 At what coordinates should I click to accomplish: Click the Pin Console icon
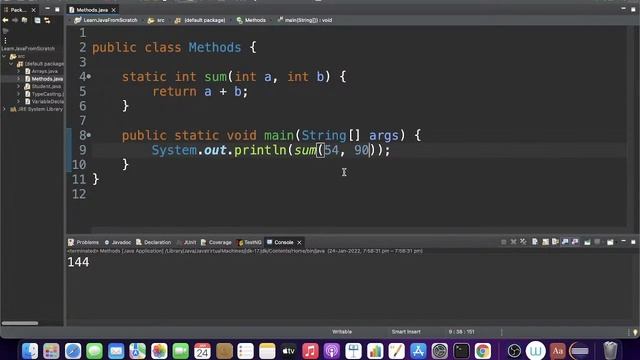[587, 242]
